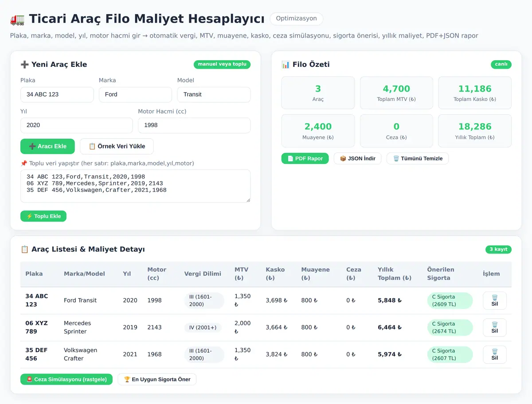Screen dimensions: 532x404
Task: Click the Toplam MTV summary card
Action: coord(396,93)
